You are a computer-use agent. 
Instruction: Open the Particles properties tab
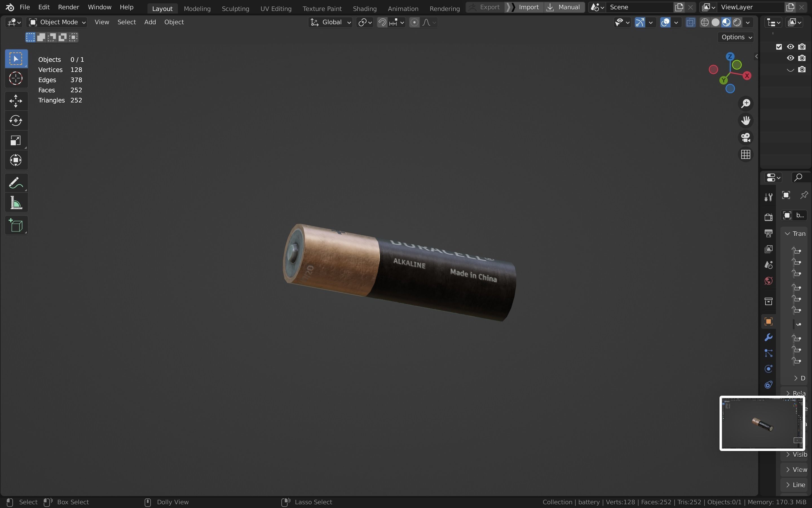(768, 353)
